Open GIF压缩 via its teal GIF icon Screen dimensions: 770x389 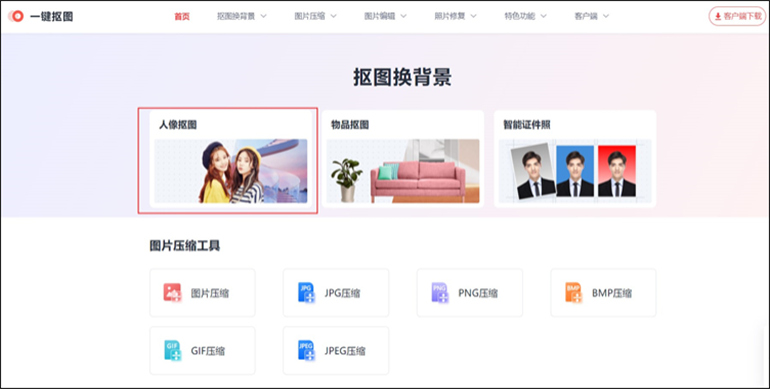click(x=172, y=351)
